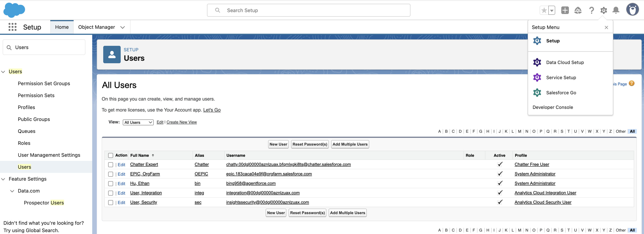Click the Service Setup gear icon

click(537, 78)
